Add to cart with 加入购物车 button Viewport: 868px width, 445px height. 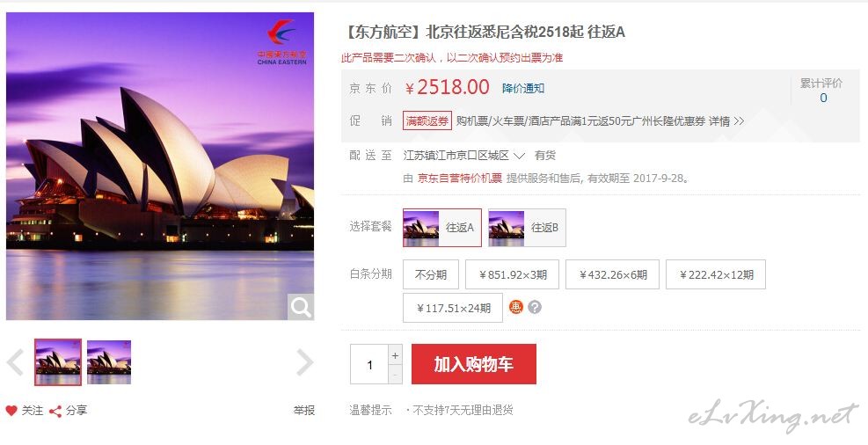pyautogui.click(x=474, y=364)
